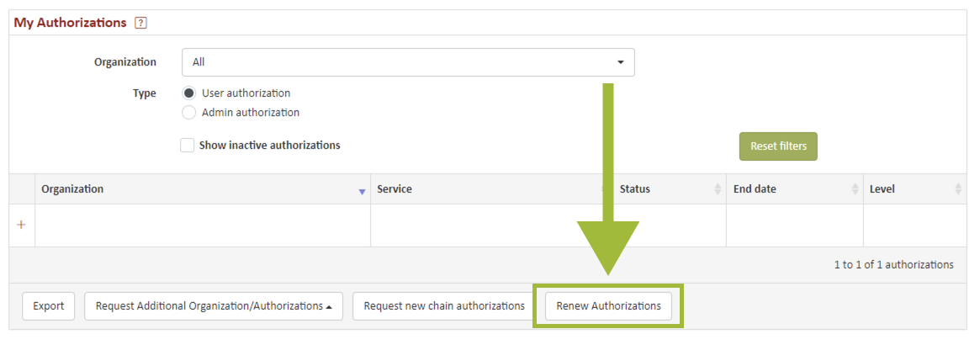Sort by Level column arrows
Screen dimensions: 980x345
tap(958, 188)
